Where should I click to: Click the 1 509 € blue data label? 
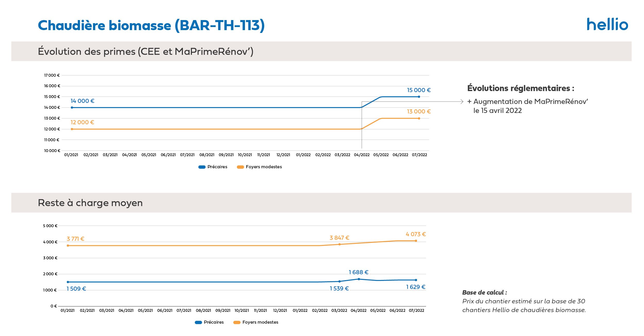(x=76, y=289)
